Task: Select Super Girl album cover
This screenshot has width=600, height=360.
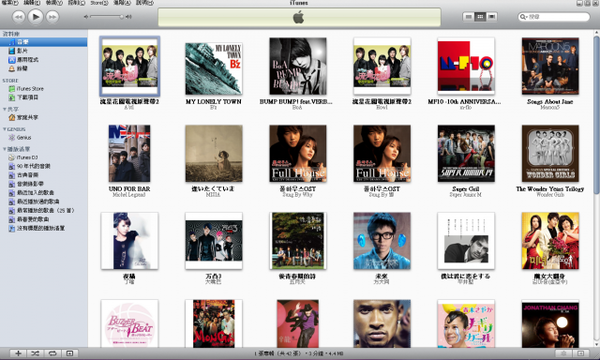Action: 466,153
